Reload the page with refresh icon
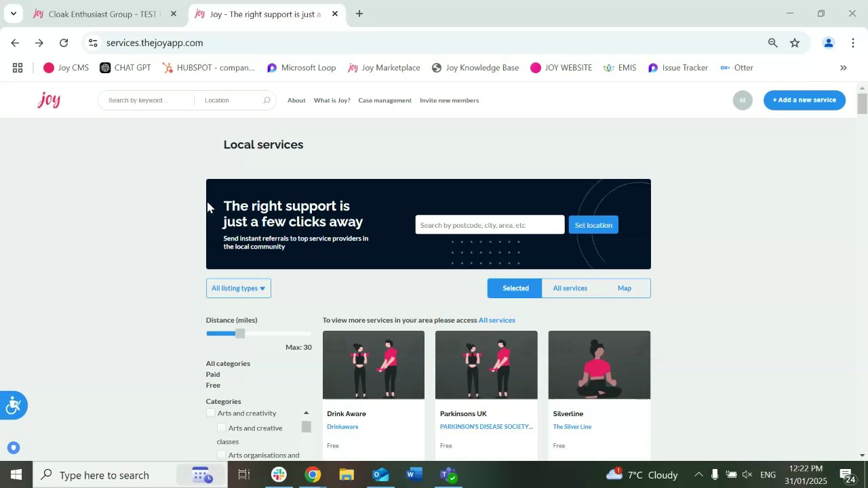The width and height of the screenshot is (868, 488). click(64, 43)
